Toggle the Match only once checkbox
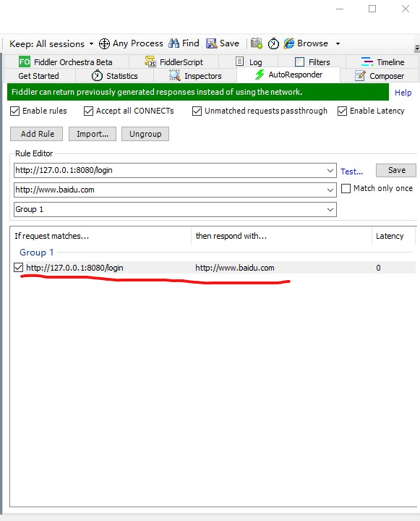 tap(346, 188)
